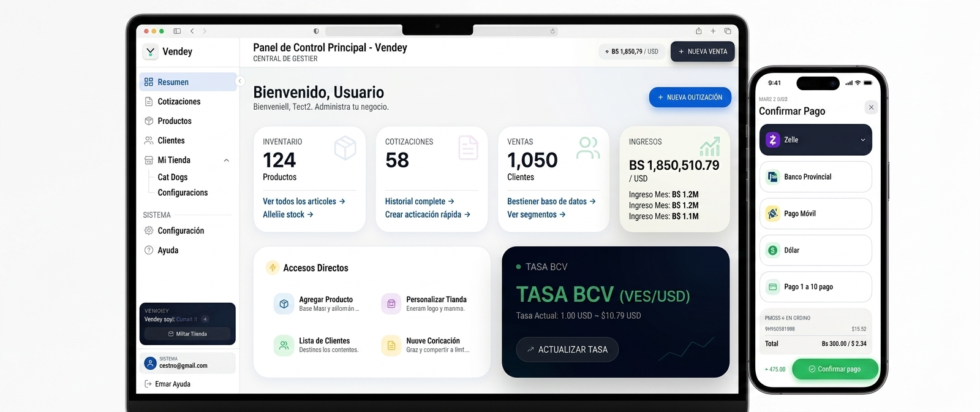Click the cestro@gmail.com account avatar
The height and width of the screenshot is (412, 980).
pos(150,364)
